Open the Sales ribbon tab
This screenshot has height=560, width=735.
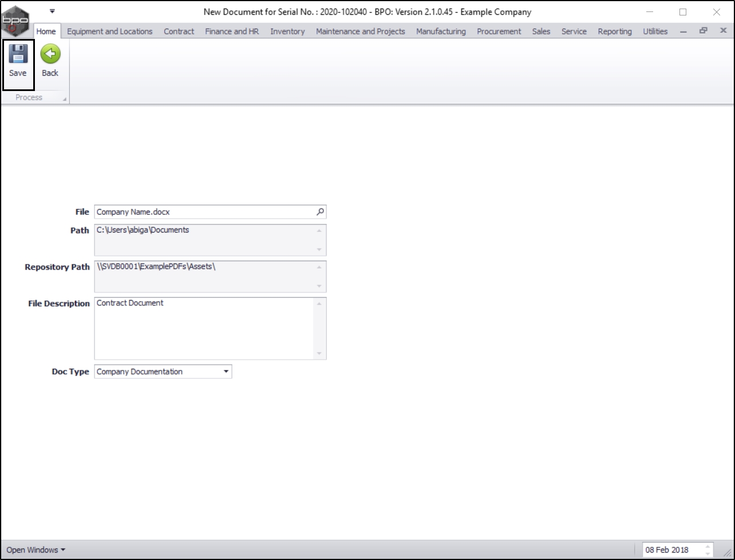(x=541, y=31)
